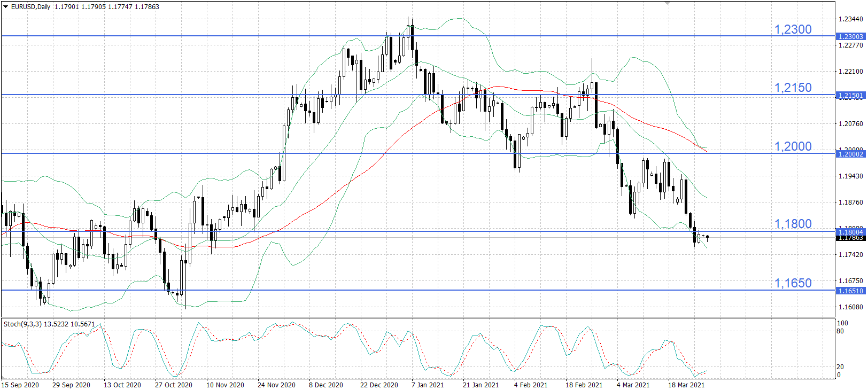Select the 1,1800 level label
Screen dimensions: 868x390
(793, 224)
